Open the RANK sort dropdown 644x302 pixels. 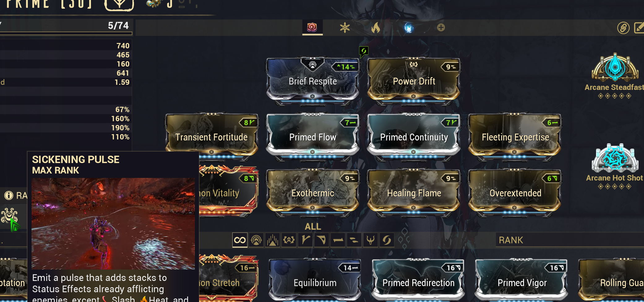click(x=570, y=240)
